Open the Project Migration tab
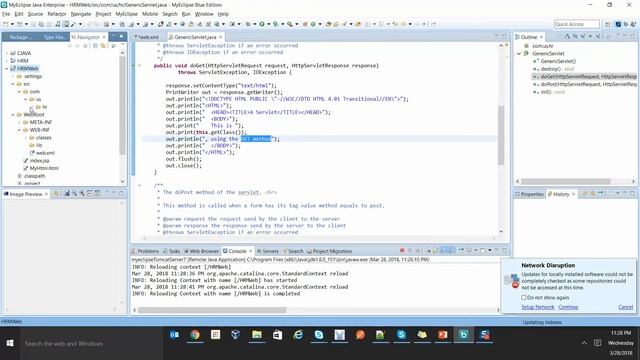 tap(329, 251)
